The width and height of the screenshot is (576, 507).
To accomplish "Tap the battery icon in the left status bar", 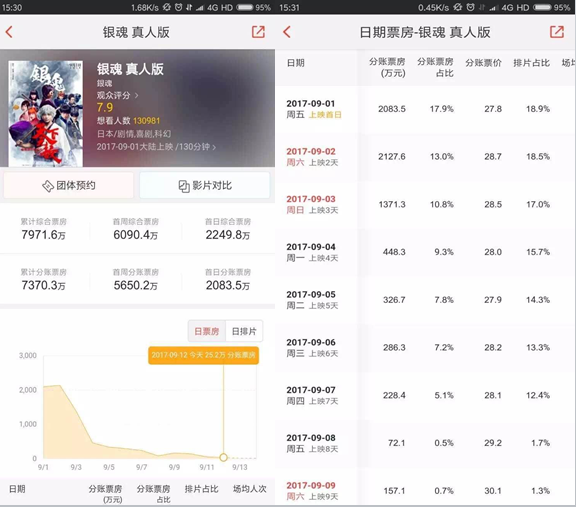I will pyautogui.click(x=245, y=7).
